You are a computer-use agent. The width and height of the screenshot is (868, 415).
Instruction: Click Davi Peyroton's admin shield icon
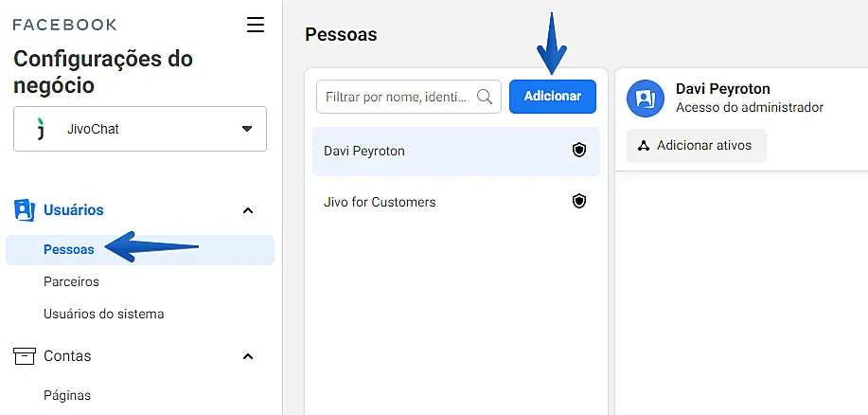pyautogui.click(x=579, y=151)
